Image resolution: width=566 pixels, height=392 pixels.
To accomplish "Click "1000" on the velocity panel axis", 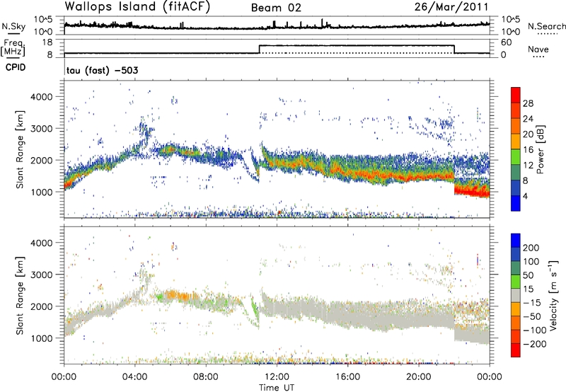I will (x=41, y=338).
